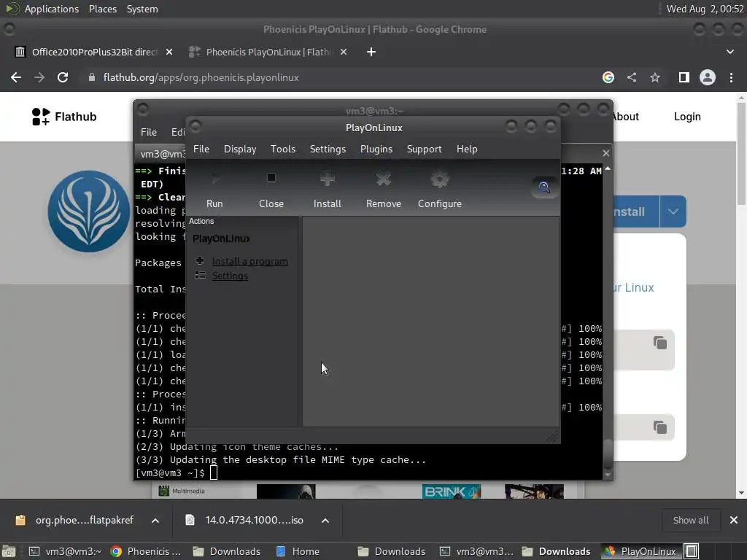Screen dimensions: 747x560
Task: Click the Run toolbar icon in PlayOnLinux
Action: 215,179
